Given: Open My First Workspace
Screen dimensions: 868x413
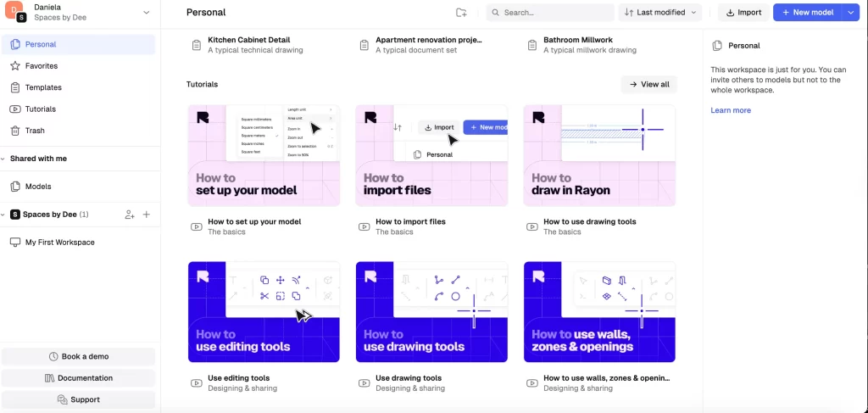Looking at the screenshot, I should (x=59, y=243).
